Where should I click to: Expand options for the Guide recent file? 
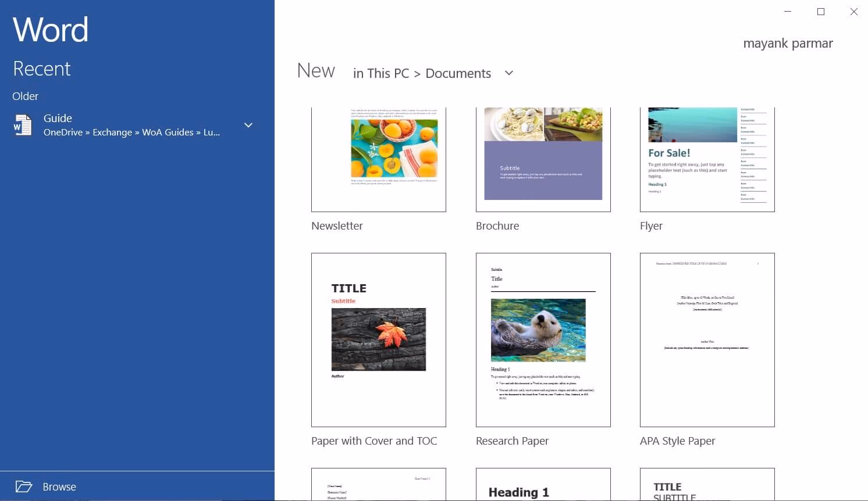[248, 125]
